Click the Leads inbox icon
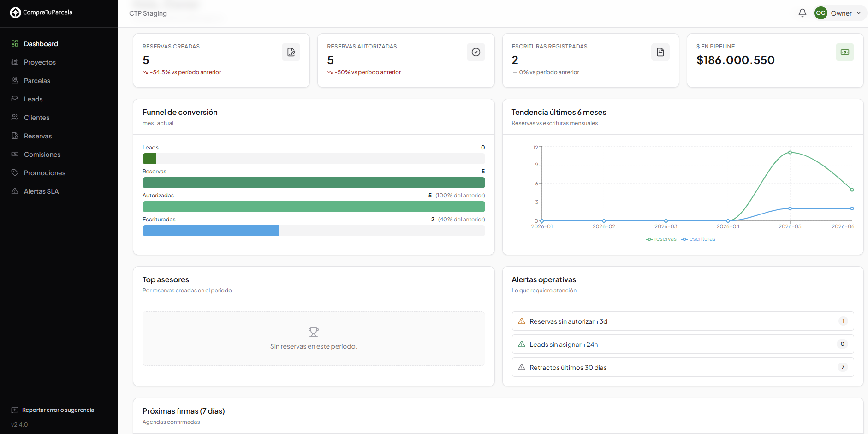 (x=15, y=99)
